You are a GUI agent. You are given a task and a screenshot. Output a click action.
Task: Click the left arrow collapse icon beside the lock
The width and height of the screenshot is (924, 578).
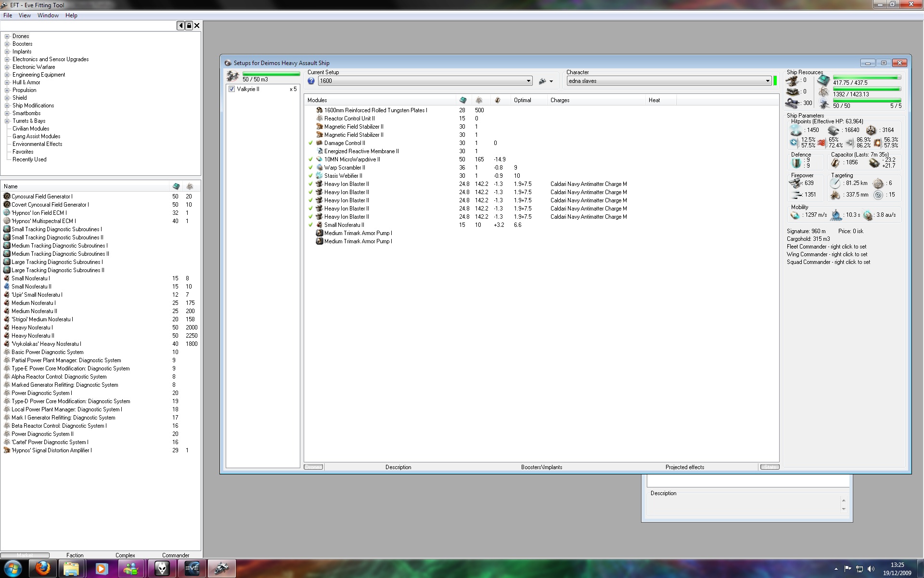click(181, 26)
